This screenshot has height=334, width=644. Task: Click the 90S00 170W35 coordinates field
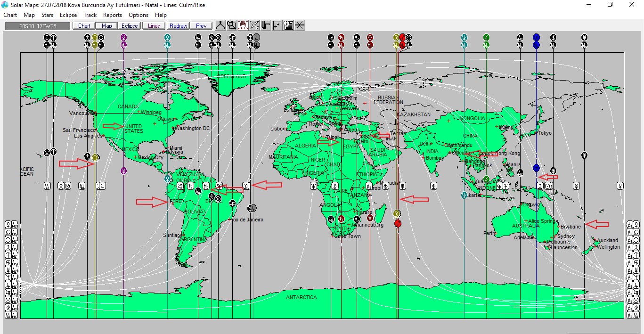coord(37,26)
